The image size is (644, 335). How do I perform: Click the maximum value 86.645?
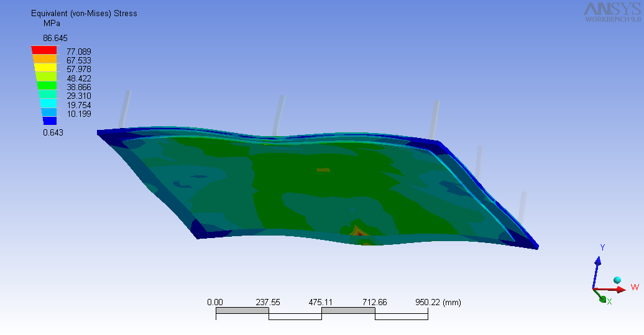(55, 38)
